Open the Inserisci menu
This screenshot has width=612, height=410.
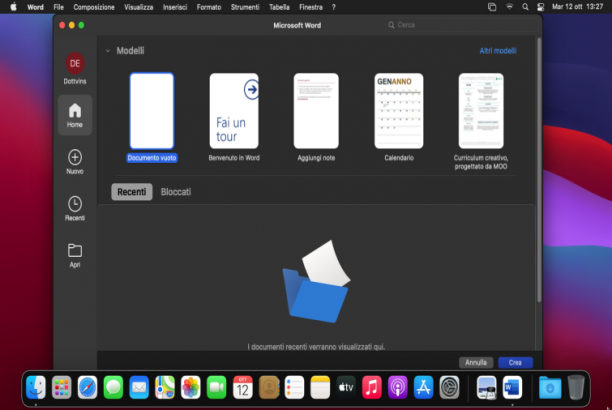pos(175,7)
